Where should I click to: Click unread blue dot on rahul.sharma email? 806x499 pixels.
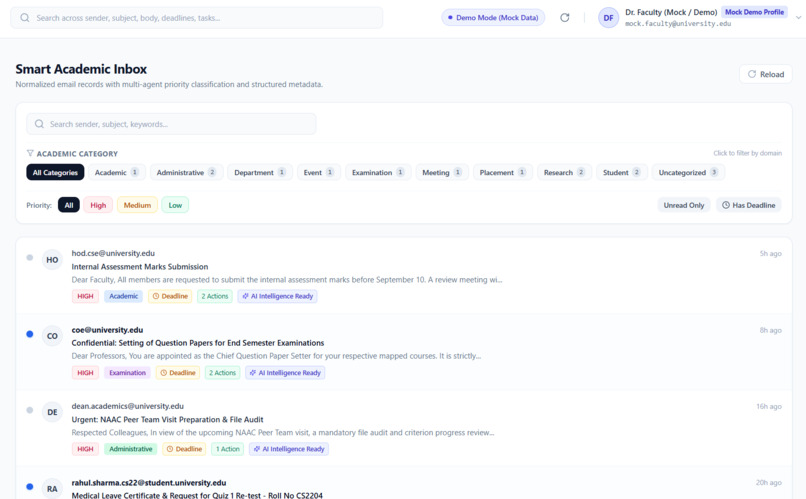tap(30, 486)
